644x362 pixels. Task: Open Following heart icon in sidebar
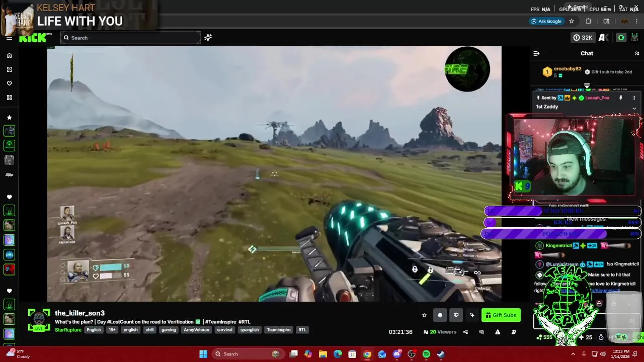[9, 83]
